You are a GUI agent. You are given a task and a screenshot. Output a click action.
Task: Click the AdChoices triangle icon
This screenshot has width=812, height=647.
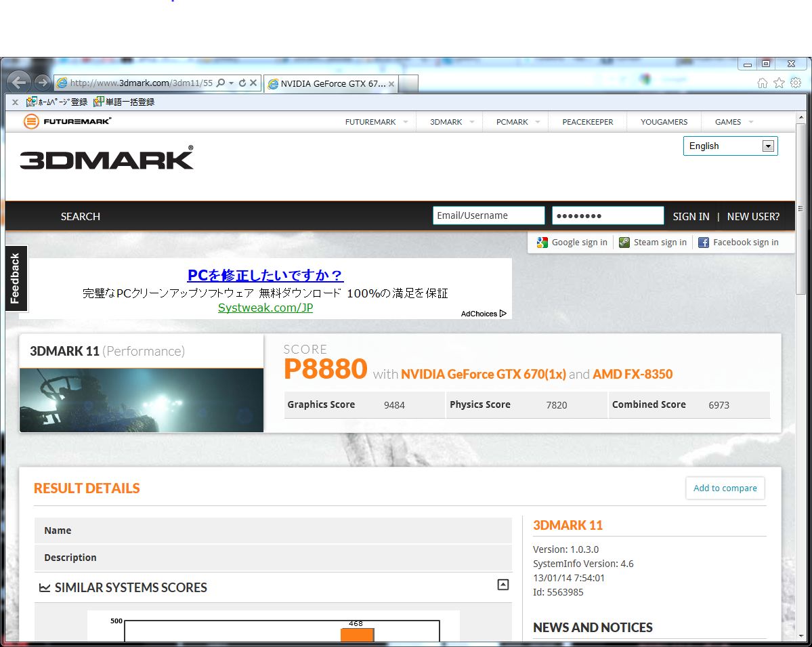tap(503, 314)
